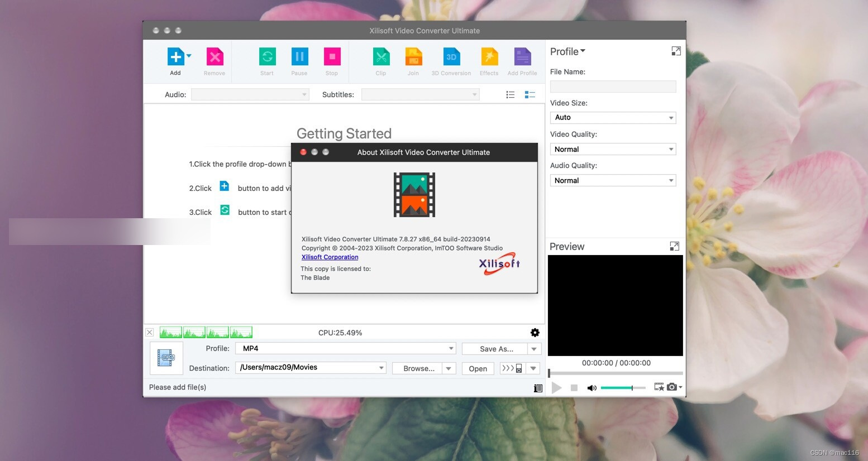Click the bookmark frame icon in preview
The width and height of the screenshot is (868, 461).
659,387
